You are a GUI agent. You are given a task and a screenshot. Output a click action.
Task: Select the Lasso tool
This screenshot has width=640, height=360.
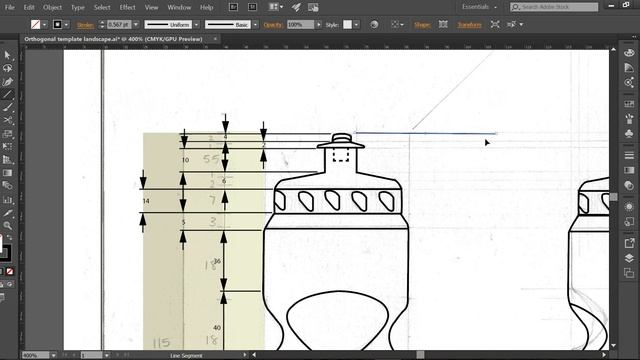[7, 68]
